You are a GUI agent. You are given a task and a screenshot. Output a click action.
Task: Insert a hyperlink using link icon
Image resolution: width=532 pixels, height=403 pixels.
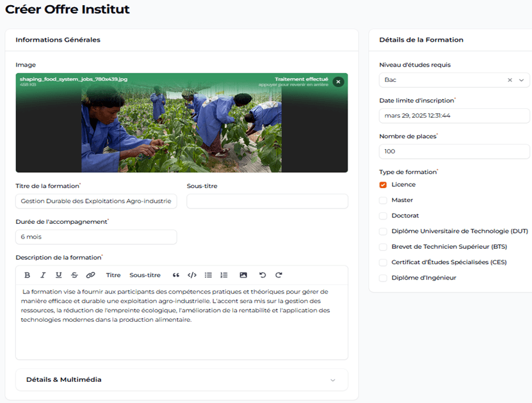click(90, 275)
